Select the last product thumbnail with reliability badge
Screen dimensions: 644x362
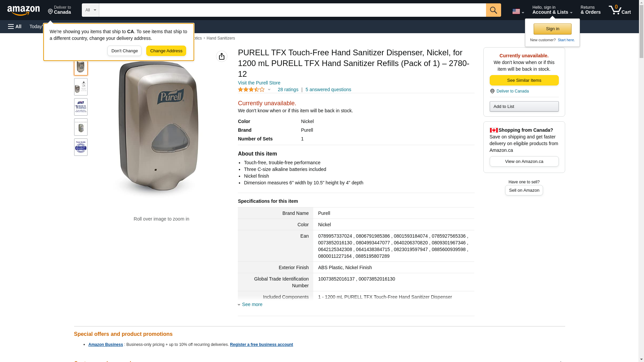(x=81, y=147)
